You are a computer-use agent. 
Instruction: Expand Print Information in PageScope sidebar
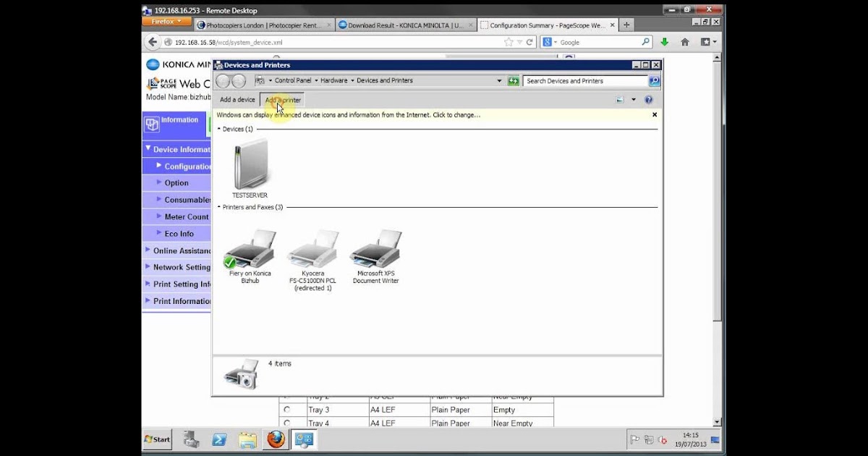177,301
